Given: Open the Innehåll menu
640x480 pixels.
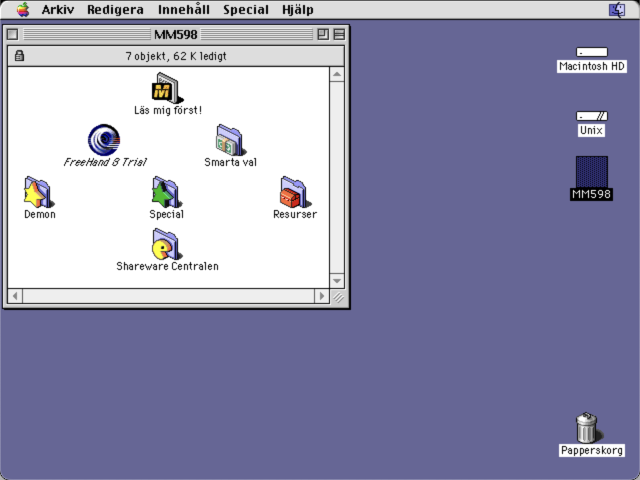Looking at the screenshot, I should pyautogui.click(x=184, y=10).
